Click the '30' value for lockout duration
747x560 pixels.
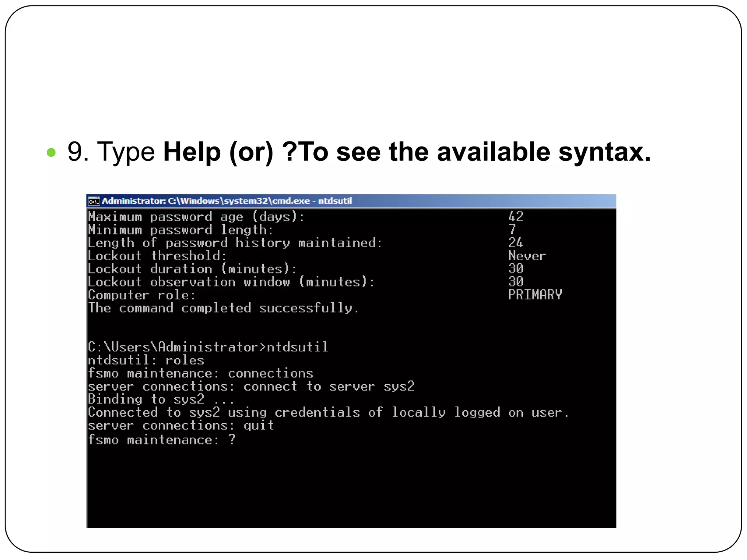pyautogui.click(x=516, y=269)
